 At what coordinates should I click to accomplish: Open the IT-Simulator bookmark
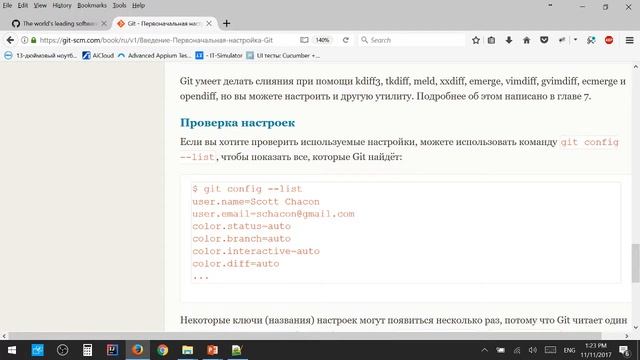pos(219,56)
